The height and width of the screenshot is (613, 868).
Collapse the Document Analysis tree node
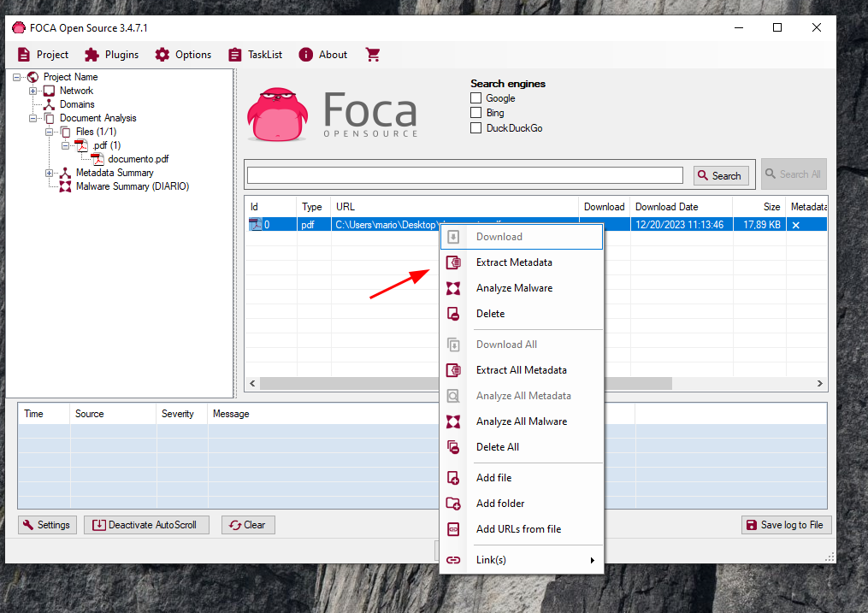pyautogui.click(x=33, y=118)
